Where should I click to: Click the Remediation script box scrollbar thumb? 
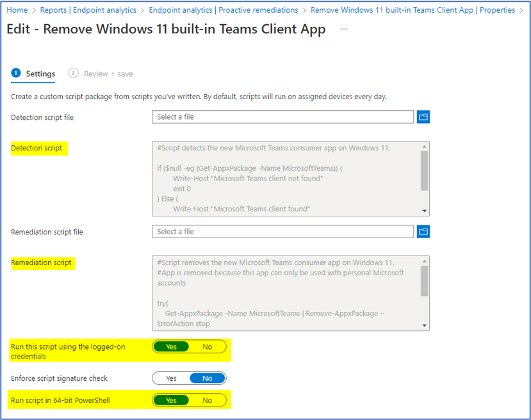424,281
